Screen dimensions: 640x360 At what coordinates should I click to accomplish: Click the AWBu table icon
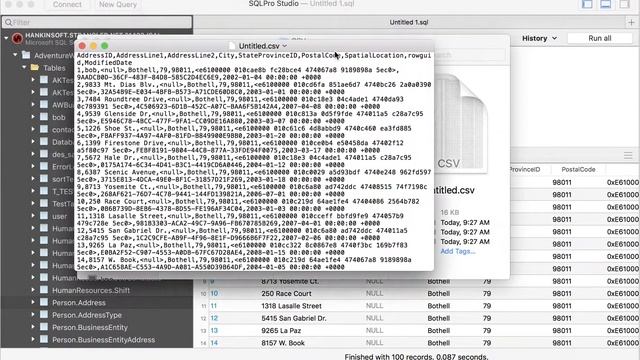tap(44, 104)
